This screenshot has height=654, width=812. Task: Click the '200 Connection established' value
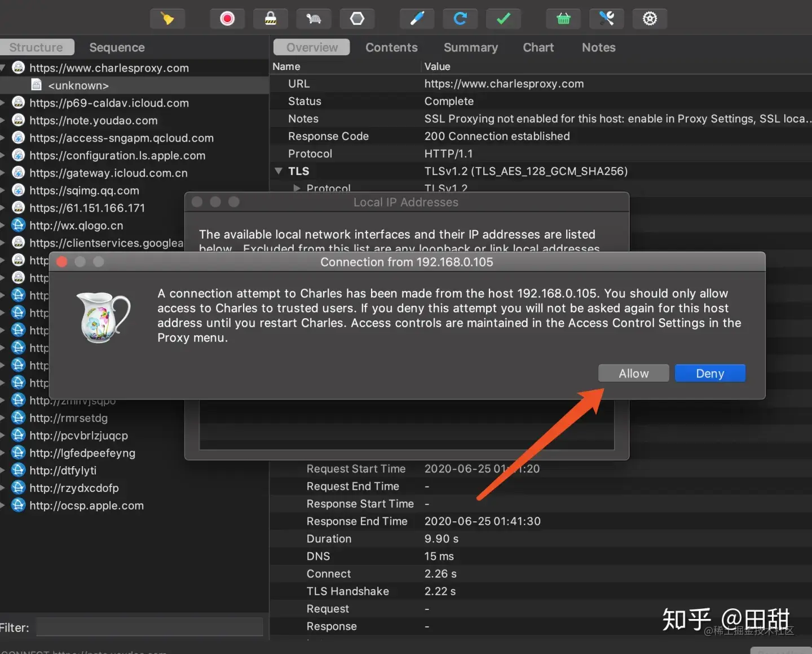coord(497,137)
